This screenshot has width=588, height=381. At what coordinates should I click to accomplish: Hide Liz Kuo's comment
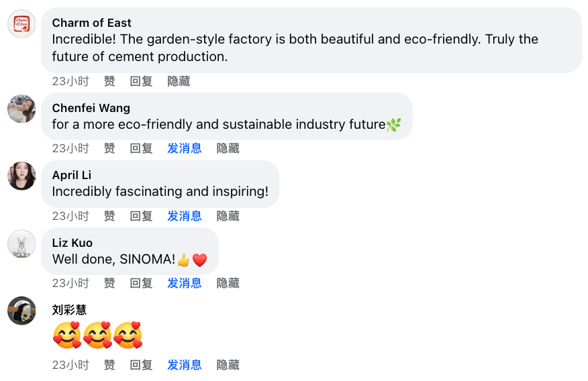click(228, 283)
